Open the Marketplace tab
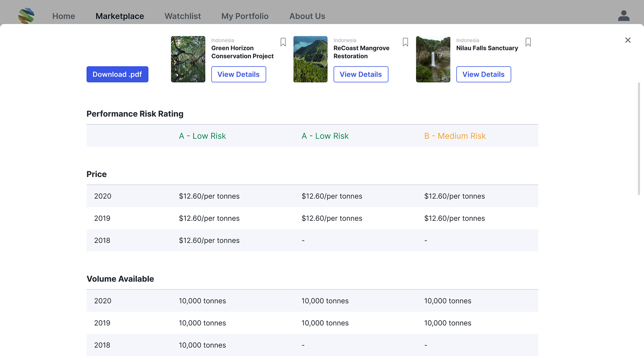 [x=120, y=16]
